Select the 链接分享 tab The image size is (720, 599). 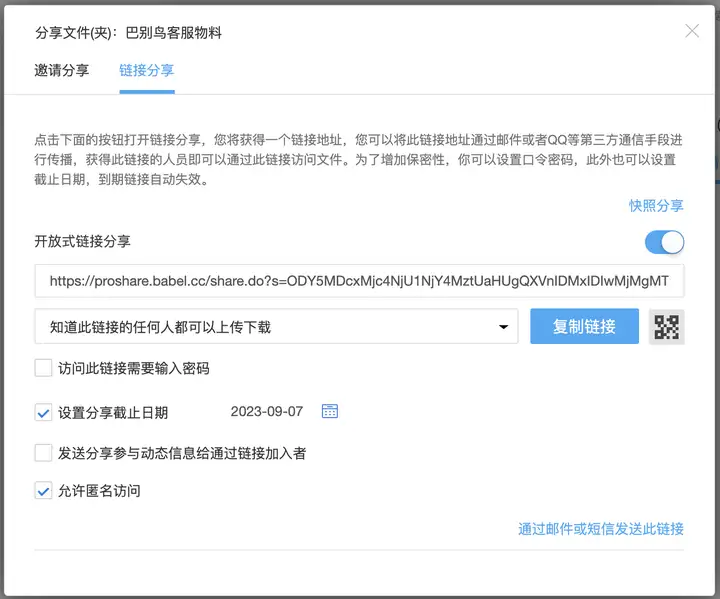(x=146, y=70)
